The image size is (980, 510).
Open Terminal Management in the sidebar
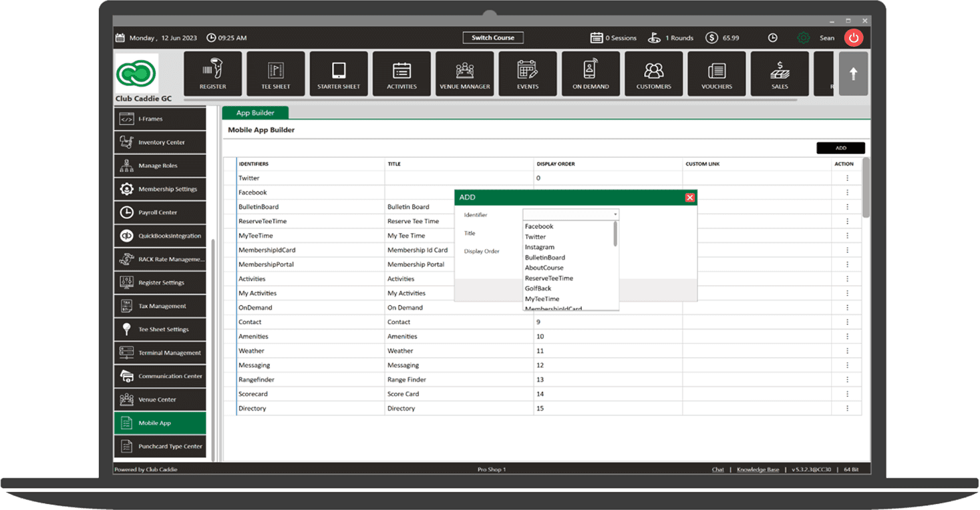160,352
